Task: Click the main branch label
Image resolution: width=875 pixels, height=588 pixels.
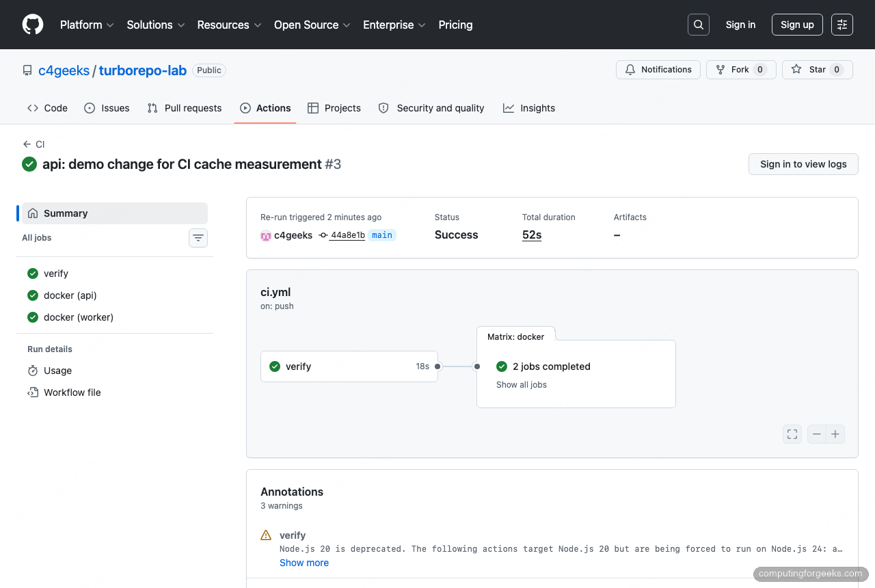Action: click(382, 235)
